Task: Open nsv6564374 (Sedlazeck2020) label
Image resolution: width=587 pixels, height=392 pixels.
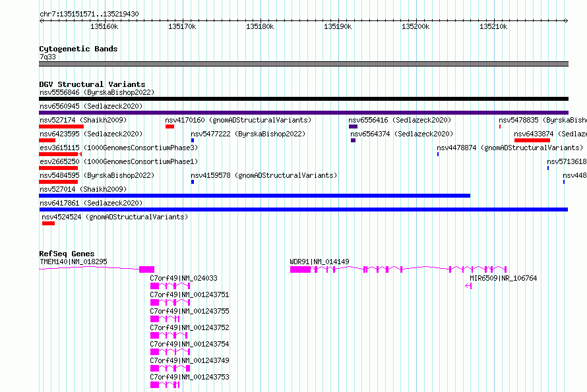Action: point(402,134)
